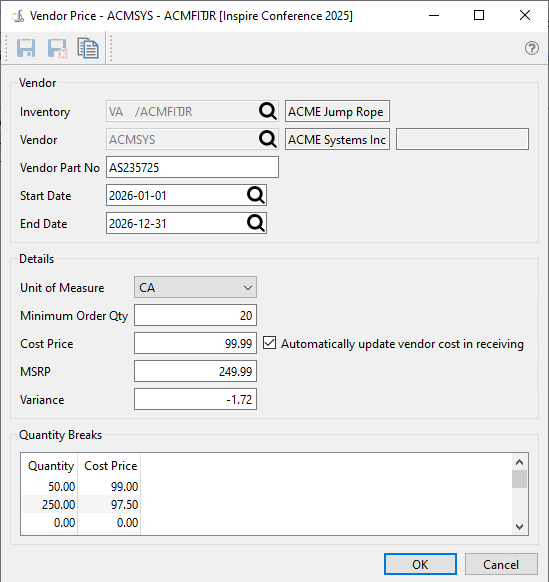Click the Copy document toolbar icon
The height and width of the screenshot is (582, 549).
click(x=88, y=48)
